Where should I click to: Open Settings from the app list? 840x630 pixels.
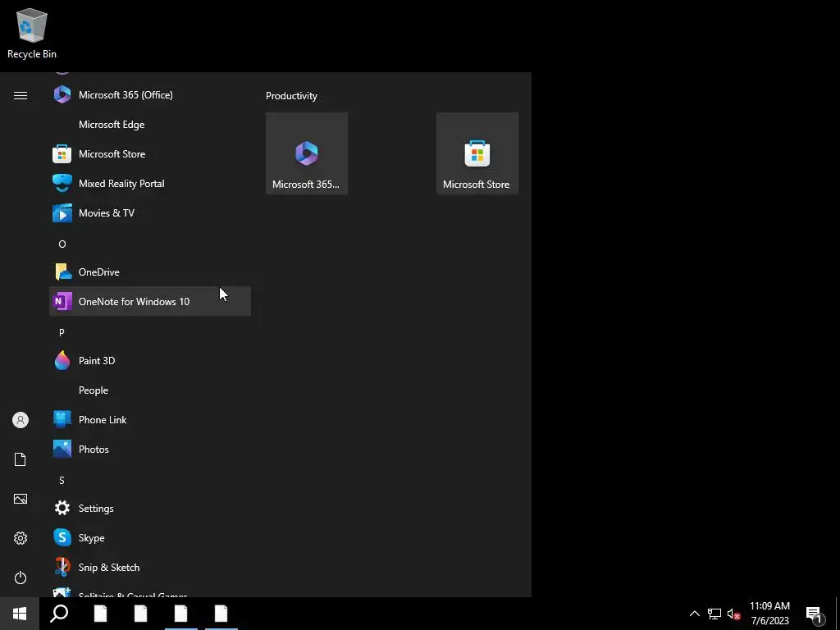click(150, 509)
